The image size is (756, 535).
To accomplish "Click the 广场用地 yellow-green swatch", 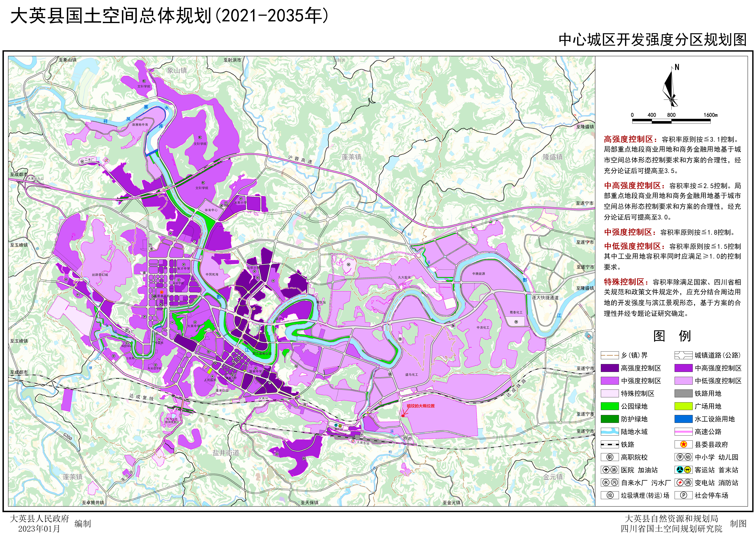I will (x=684, y=406).
